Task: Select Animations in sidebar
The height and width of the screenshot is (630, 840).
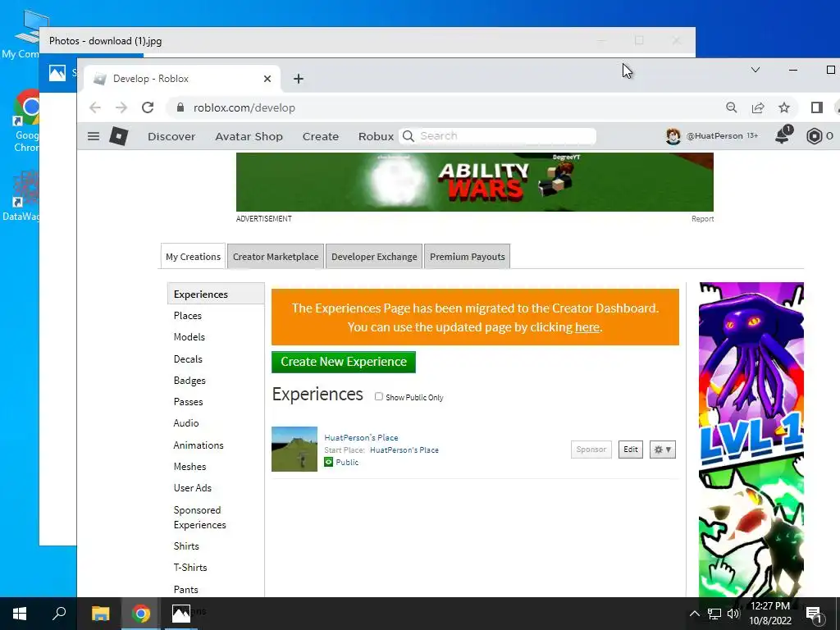Action: (x=199, y=445)
